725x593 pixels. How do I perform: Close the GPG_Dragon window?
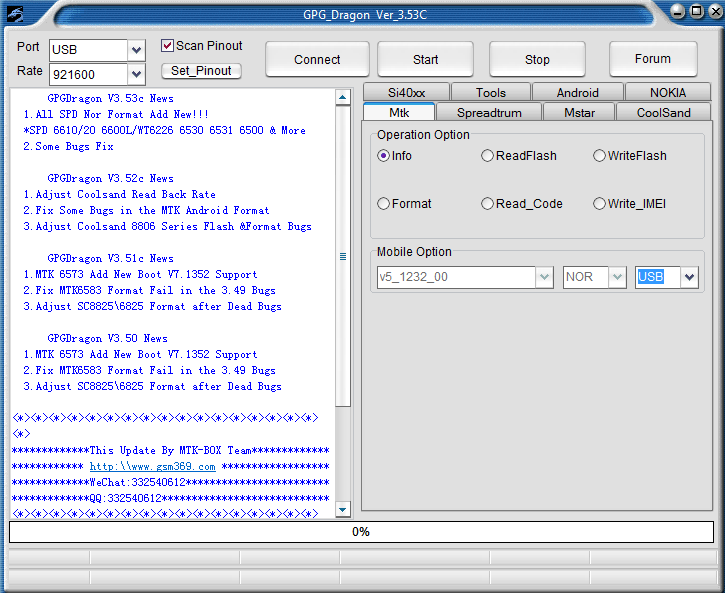pos(715,11)
